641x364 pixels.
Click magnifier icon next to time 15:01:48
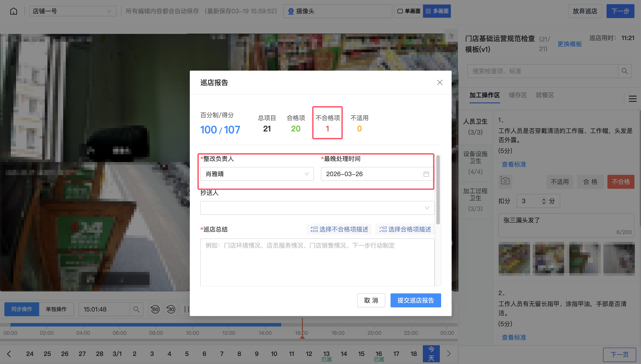[136, 309]
